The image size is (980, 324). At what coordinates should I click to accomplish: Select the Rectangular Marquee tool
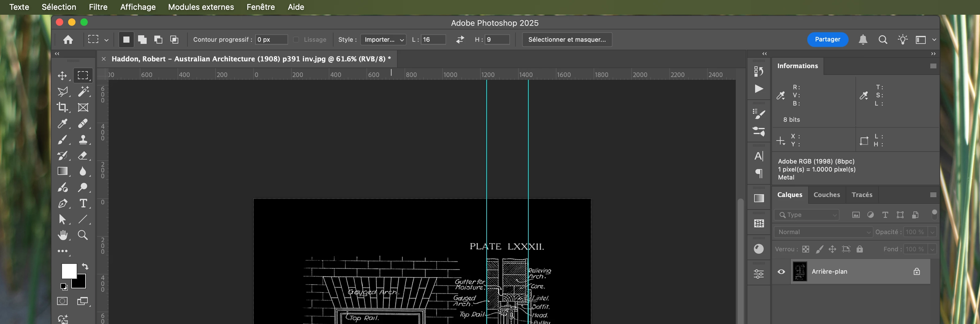coord(83,75)
